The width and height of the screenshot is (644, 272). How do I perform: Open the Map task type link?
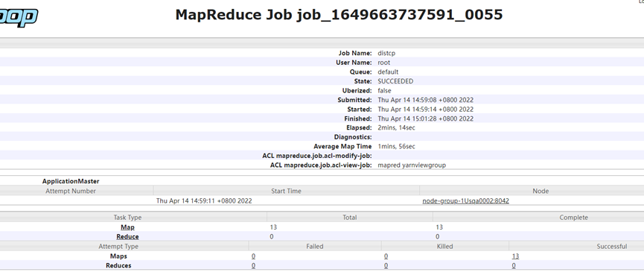pos(127,227)
